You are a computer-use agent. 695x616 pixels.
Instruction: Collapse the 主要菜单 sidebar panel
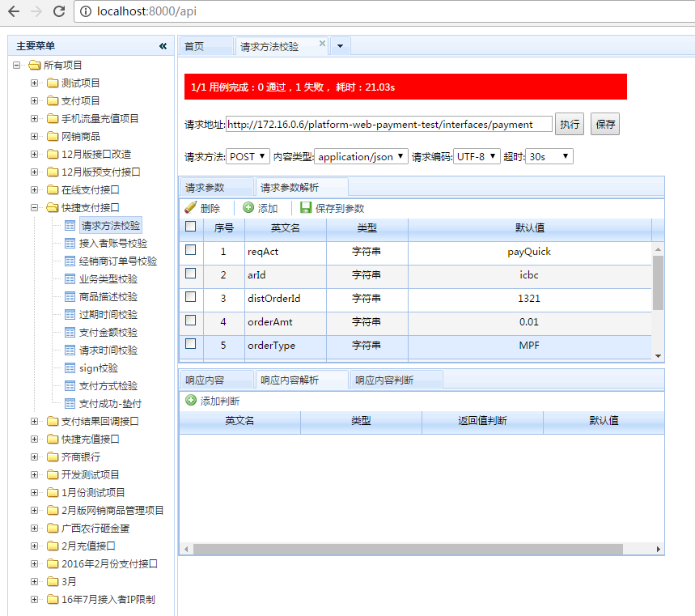click(x=163, y=45)
